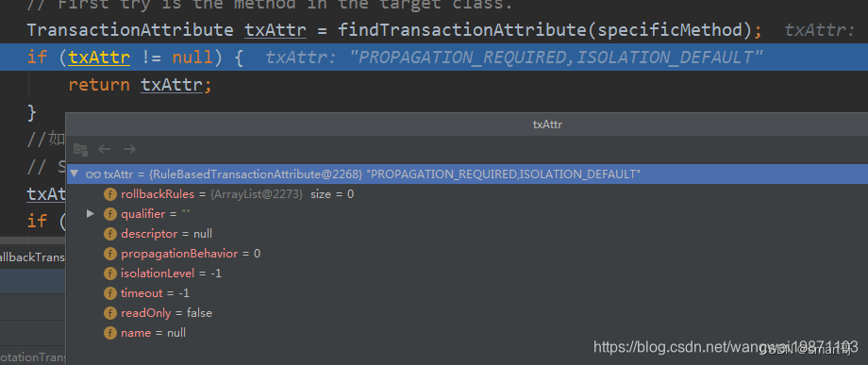The width and height of the screenshot is (868, 365).
Task: Click the field icon of rollbackRules
Action: (x=110, y=194)
